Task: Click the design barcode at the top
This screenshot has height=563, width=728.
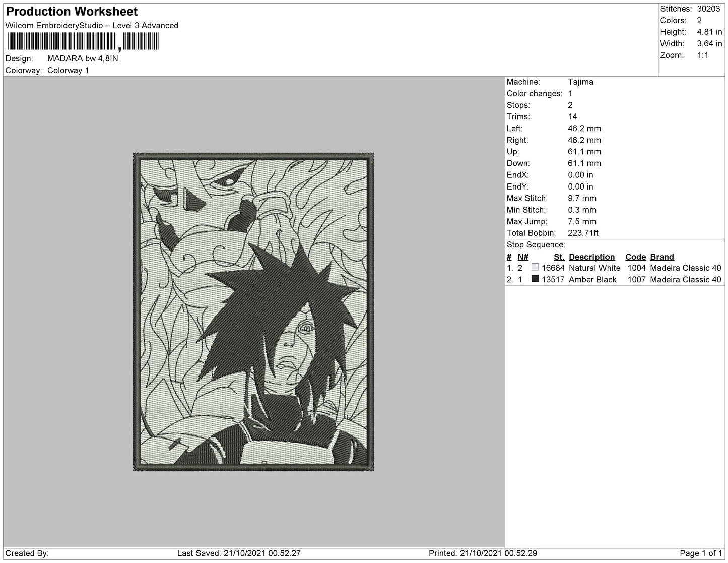Action: click(x=82, y=42)
